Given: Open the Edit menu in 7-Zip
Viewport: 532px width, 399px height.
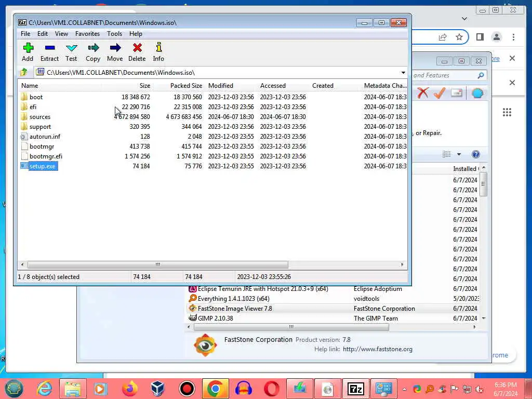Looking at the screenshot, I should point(43,34).
